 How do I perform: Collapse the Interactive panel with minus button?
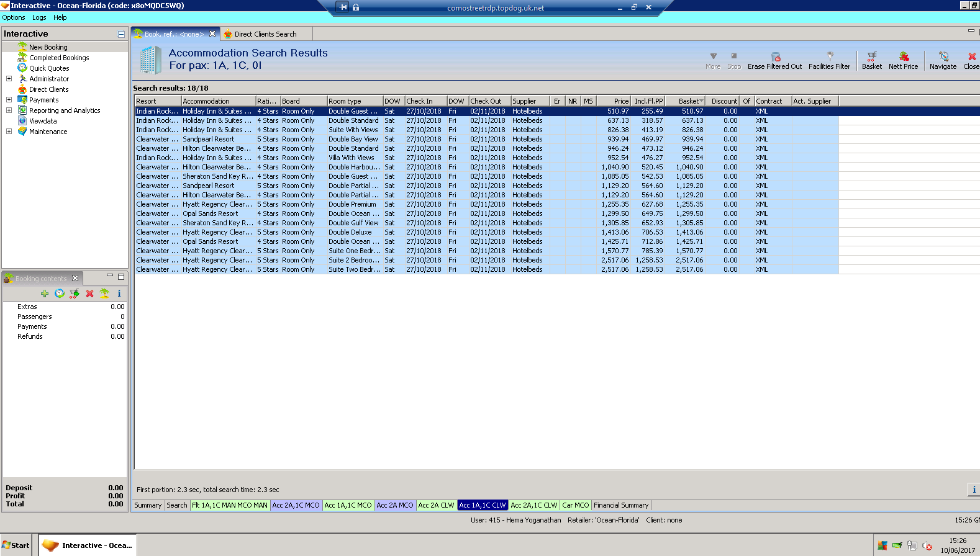pyautogui.click(x=121, y=34)
